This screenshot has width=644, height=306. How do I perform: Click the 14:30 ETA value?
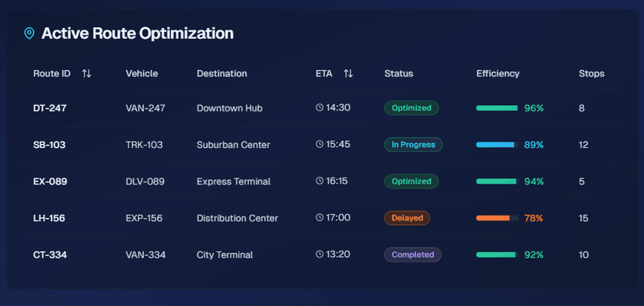(338, 107)
